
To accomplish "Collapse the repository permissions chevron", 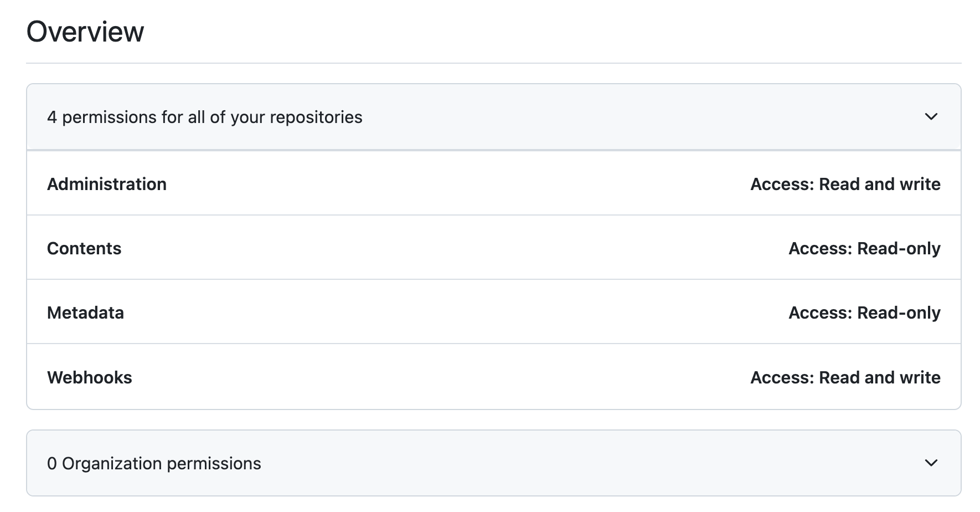I will click(x=931, y=117).
